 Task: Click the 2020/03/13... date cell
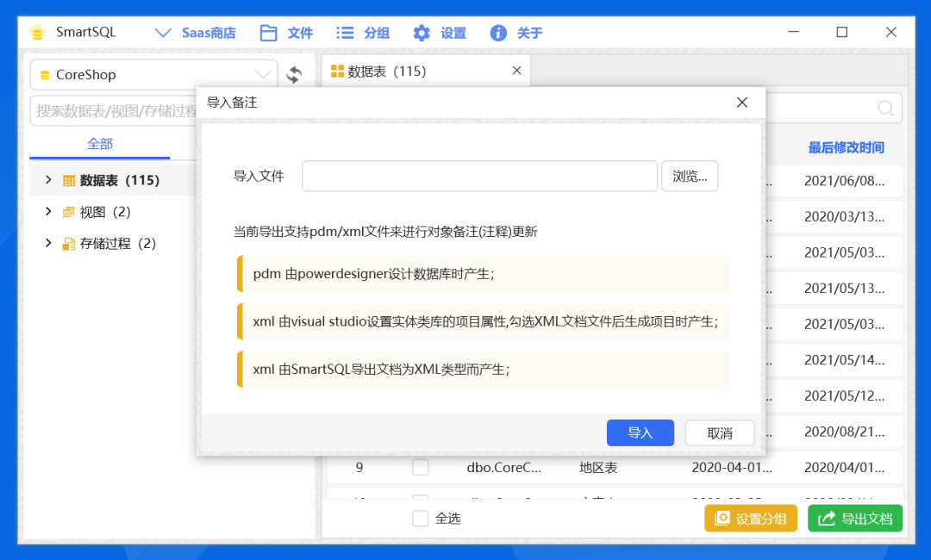pyautogui.click(x=844, y=216)
